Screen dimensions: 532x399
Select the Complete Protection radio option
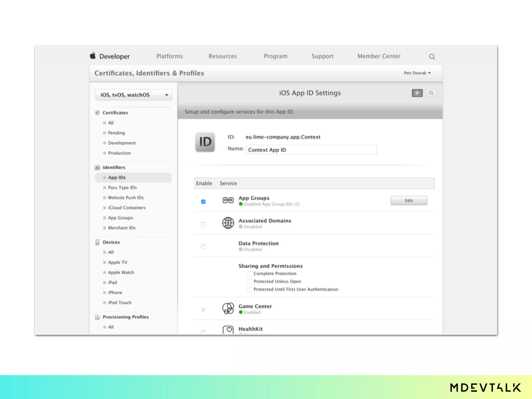pyautogui.click(x=250, y=274)
